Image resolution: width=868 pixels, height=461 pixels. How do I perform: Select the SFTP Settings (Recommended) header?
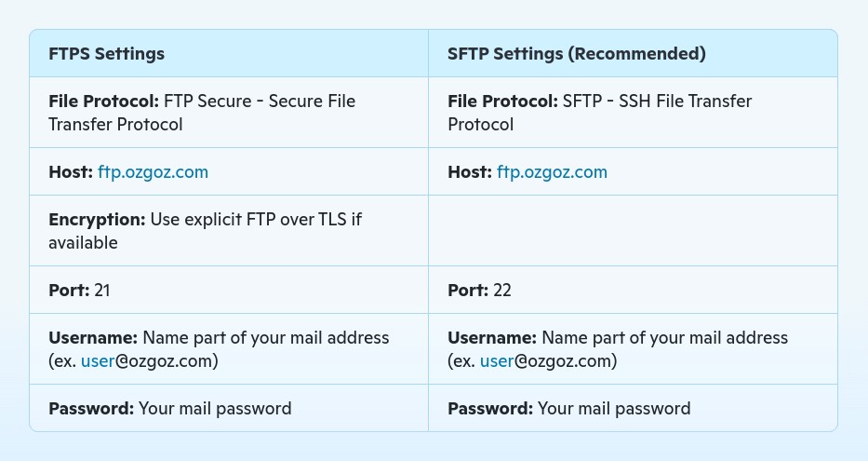click(x=576, y=54)
